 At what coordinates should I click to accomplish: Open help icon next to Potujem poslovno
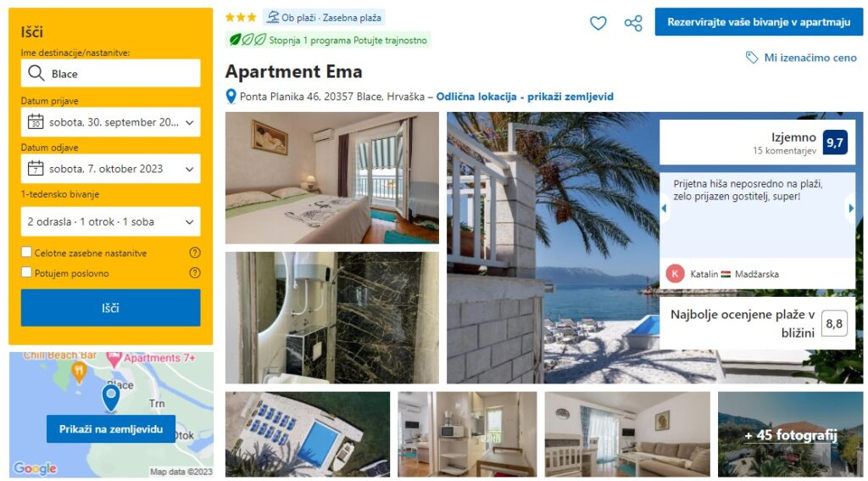pos(195,272)
